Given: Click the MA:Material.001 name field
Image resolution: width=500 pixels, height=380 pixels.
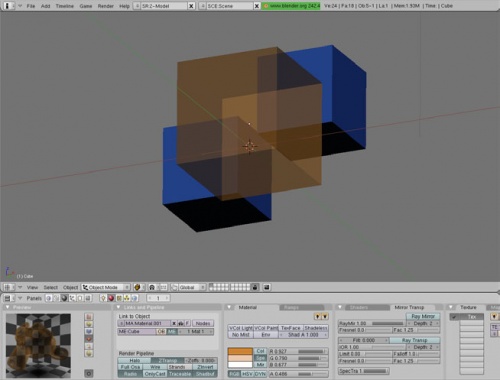Looking at the screenshot, I should coord(147,323).
